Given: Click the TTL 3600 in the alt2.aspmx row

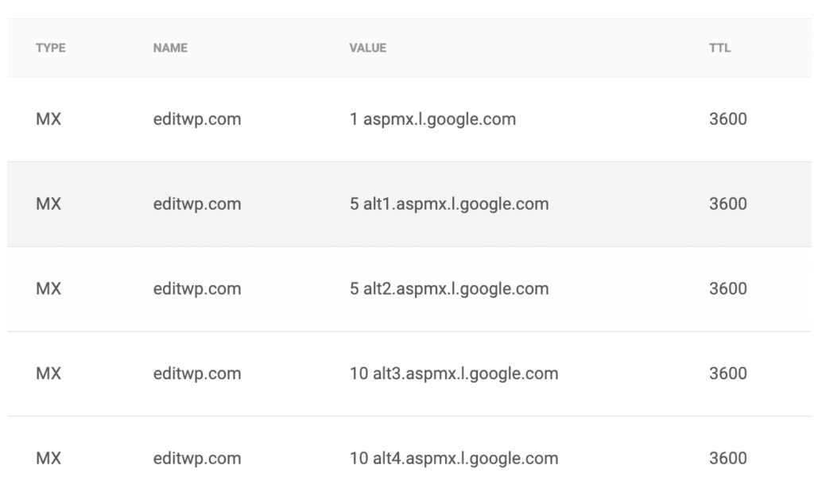Looking at the screenshot, I should click(727, 289).
